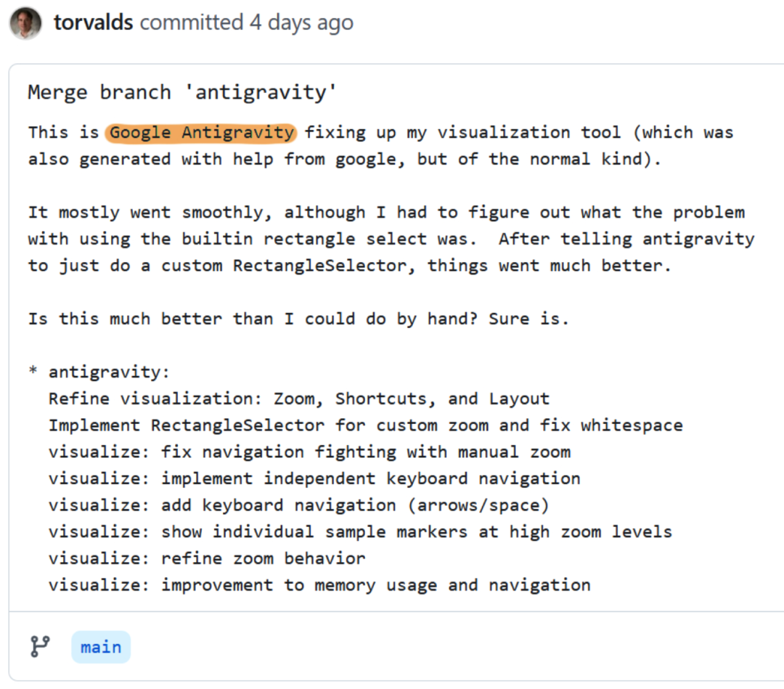Screen dimensions: 784x689
Task: Click "improvement to memory usage and navigation" entry
Action: [375, 584]
